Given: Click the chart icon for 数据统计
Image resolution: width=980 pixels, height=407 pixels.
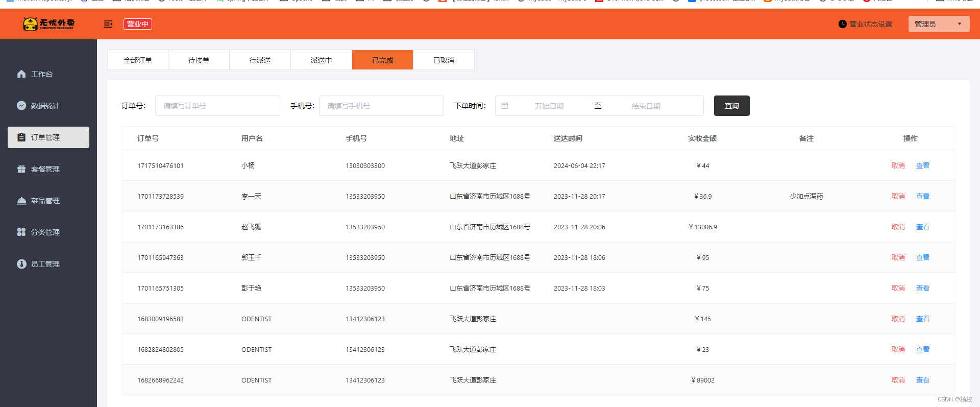Looking at the screenshot, I should click(21, 106).
